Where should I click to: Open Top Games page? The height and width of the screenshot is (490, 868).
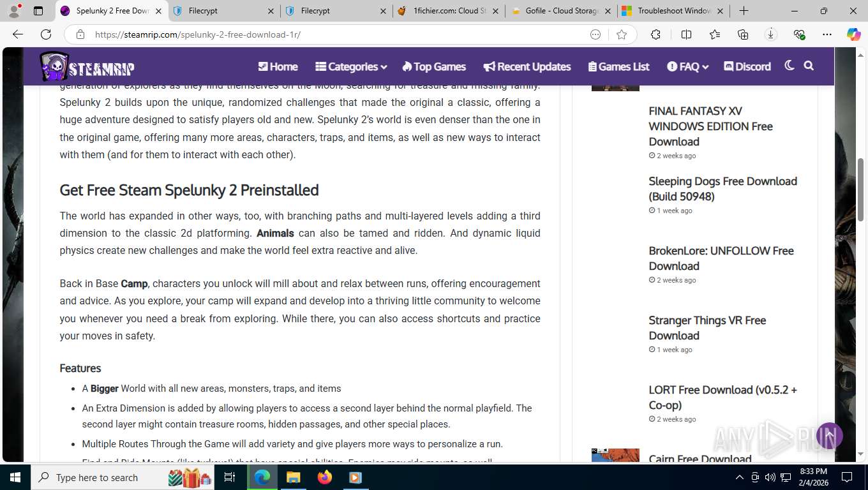434,66
